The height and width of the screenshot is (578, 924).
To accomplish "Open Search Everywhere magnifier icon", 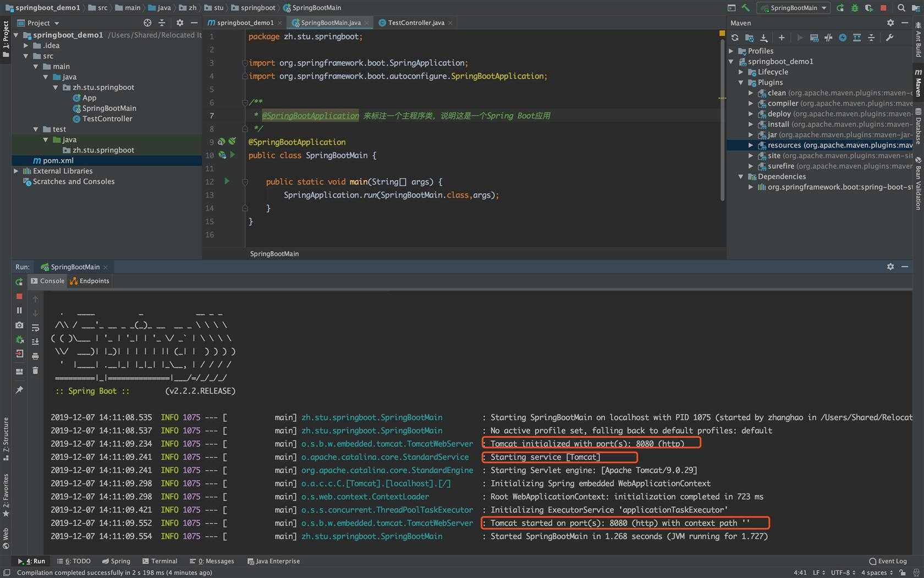I will tap(901, 8).
